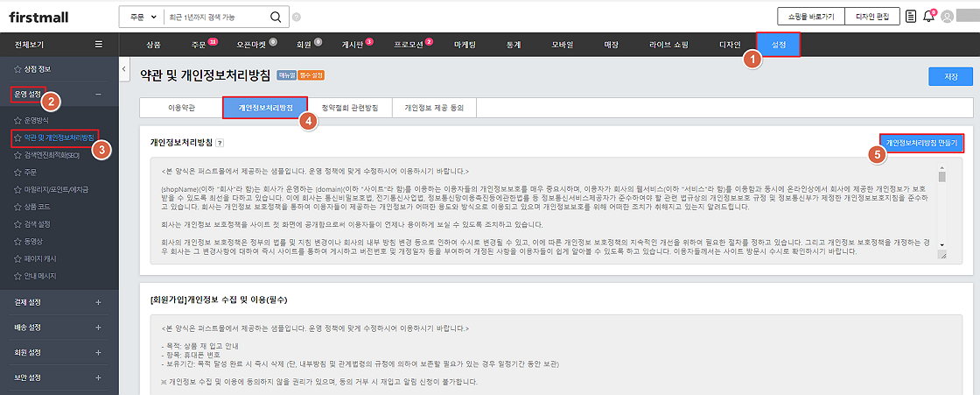
Task: Click the 매뉴얼 badge
Action: (x=286, y=75)
